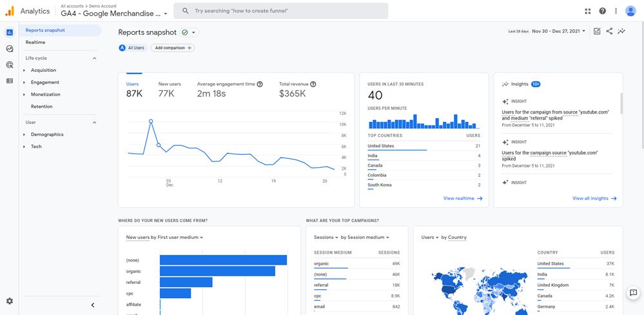Click the plus icon in Add comparison
This screenshot has width=644, height=315.
[x=190, y=48]
